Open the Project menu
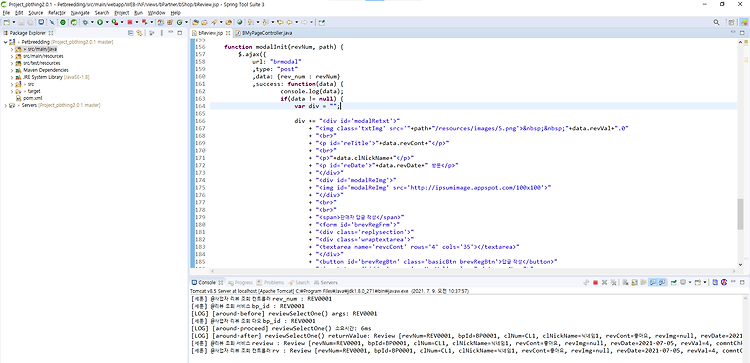 point(122,13)
